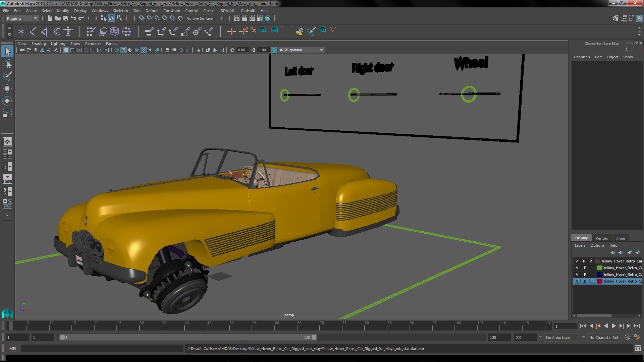Start an IPR render
The height and width of the screenshot is (362, 644).
coord(252,18)
